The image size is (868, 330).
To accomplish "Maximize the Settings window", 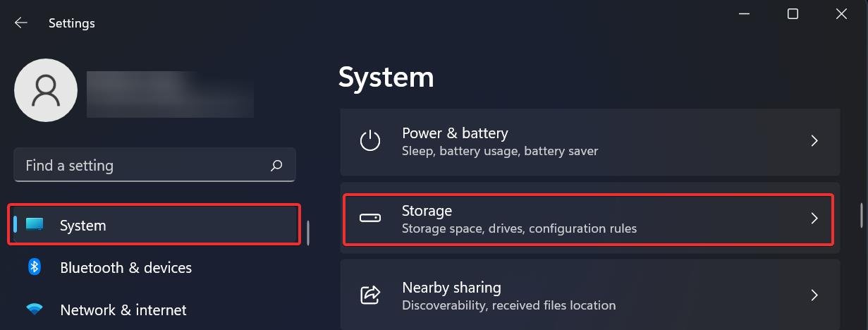I will (793, 14).
